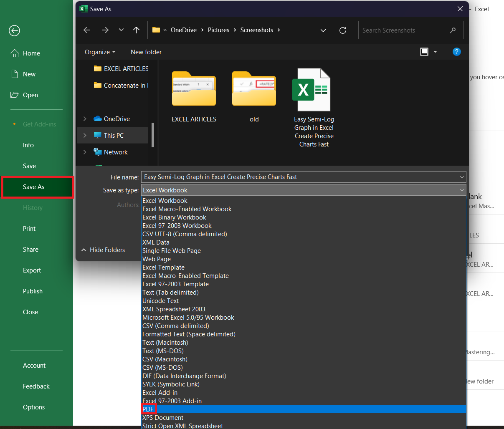Open the File name dropdown arrow

point(462,177)
